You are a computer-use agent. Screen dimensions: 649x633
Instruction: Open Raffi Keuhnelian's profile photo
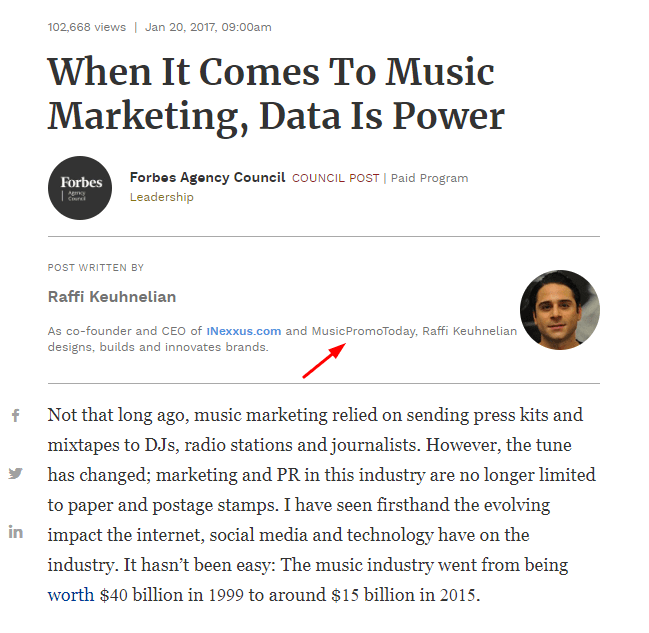point(560,310)
